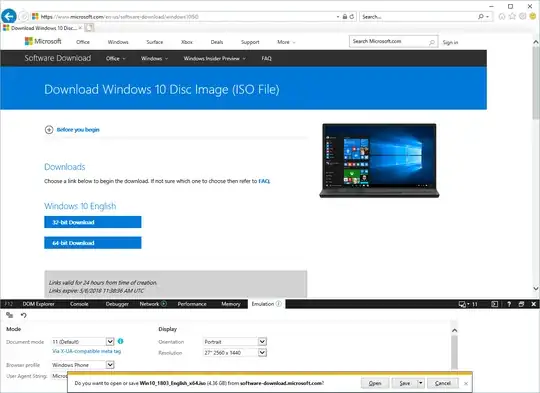Expand the Office menu in dark bar

pyautogui.click(x=116, y=58)
